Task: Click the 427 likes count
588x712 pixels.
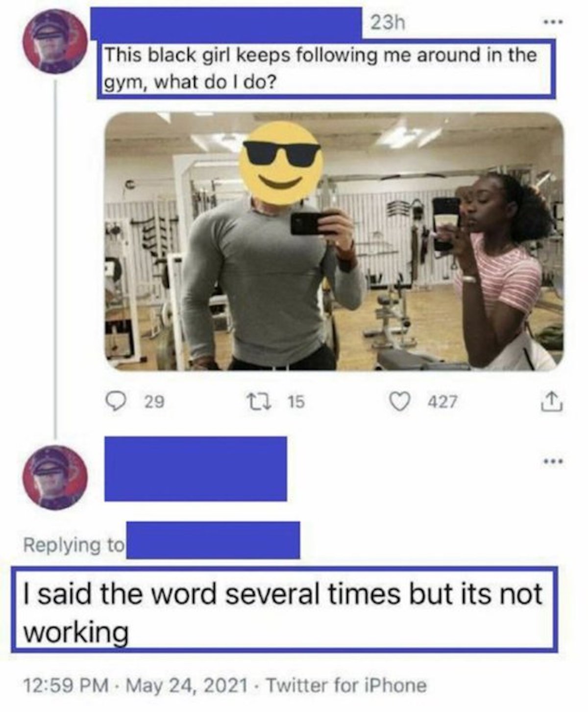Action: (443, 402)
